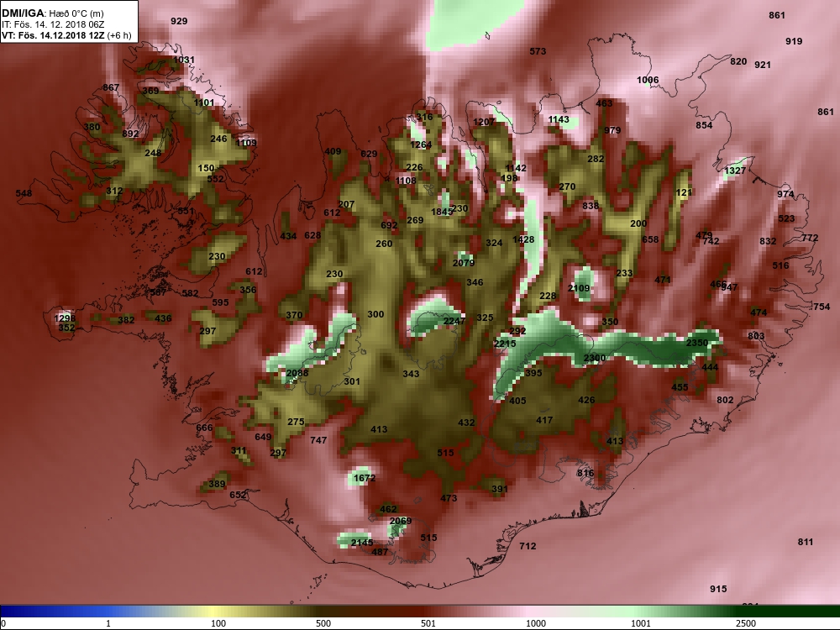Screen dimensions: 840x630
Task: Select the map value "2300"
Action: click(x=595, y=358)
